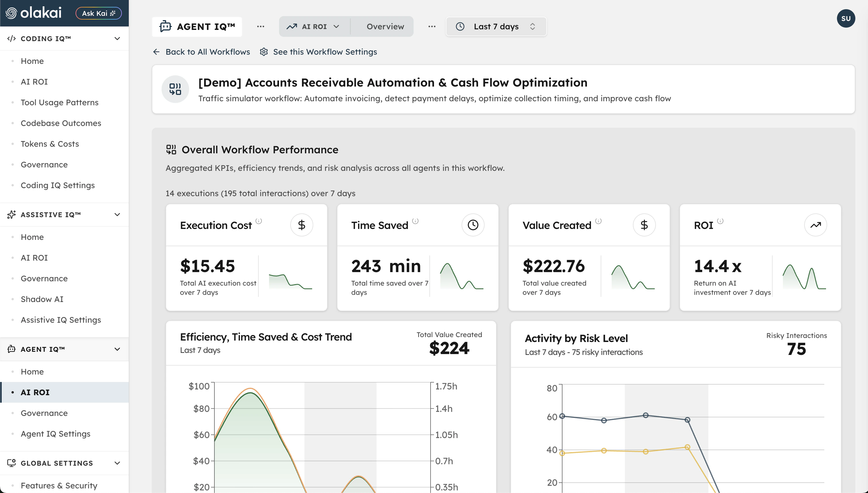Open Assistive IQ Settings

(x=61, y=320)
